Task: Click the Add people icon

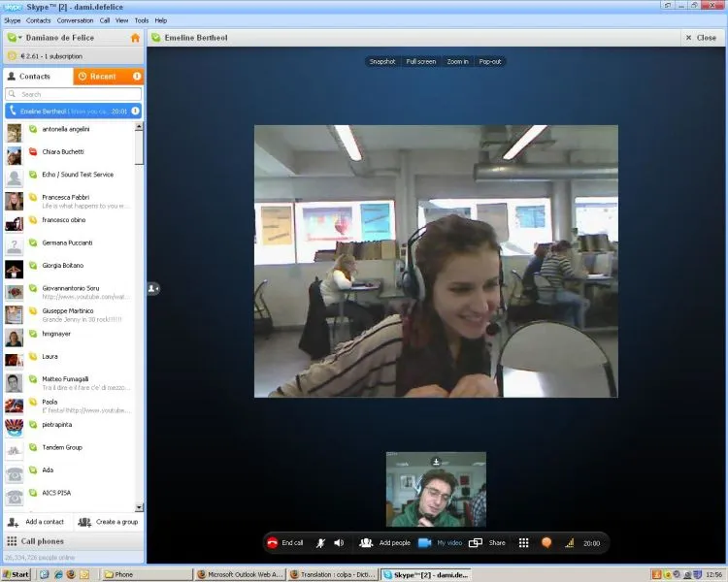Action: [366, 542]
